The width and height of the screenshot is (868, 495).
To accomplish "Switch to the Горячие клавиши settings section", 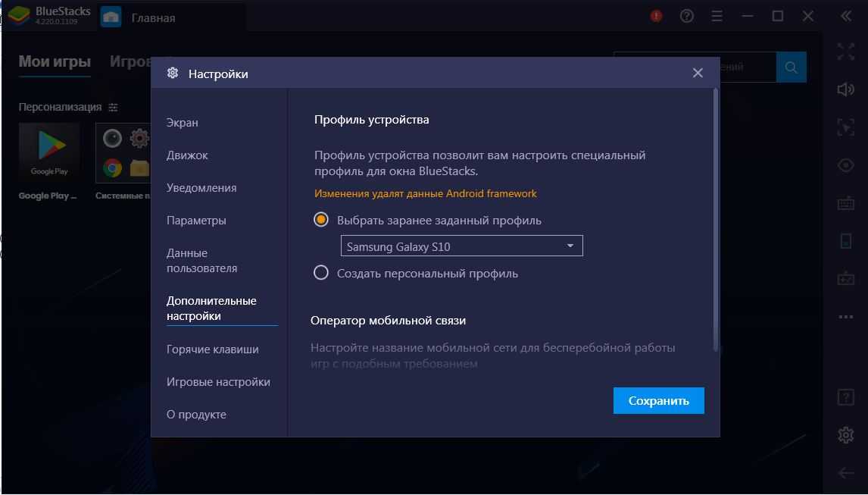I will coord(212,349).
